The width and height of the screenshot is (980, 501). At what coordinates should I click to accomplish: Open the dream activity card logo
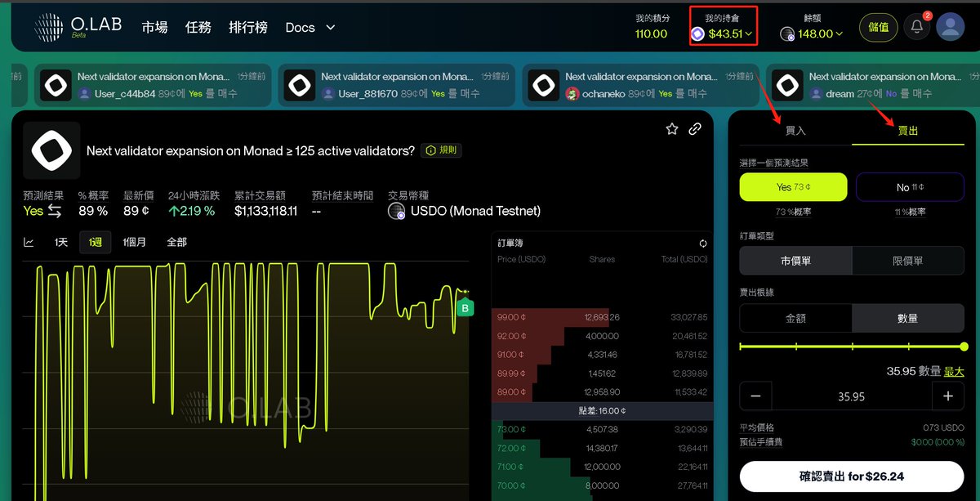point(788,85)
